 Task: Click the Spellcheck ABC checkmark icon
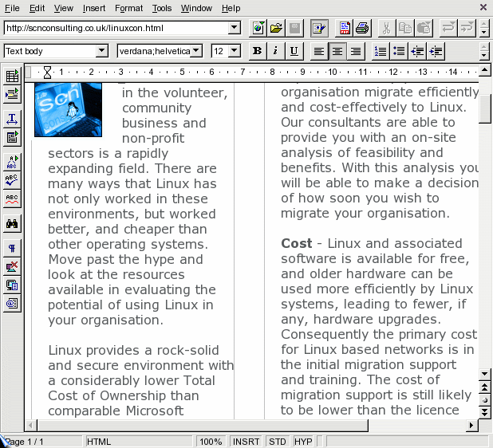tap(12, 180)
